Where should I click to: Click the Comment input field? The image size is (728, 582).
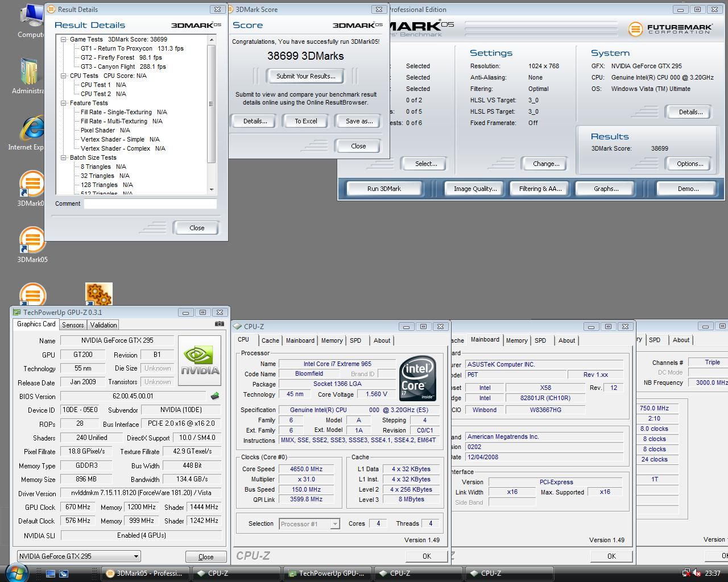coord(150,203)
